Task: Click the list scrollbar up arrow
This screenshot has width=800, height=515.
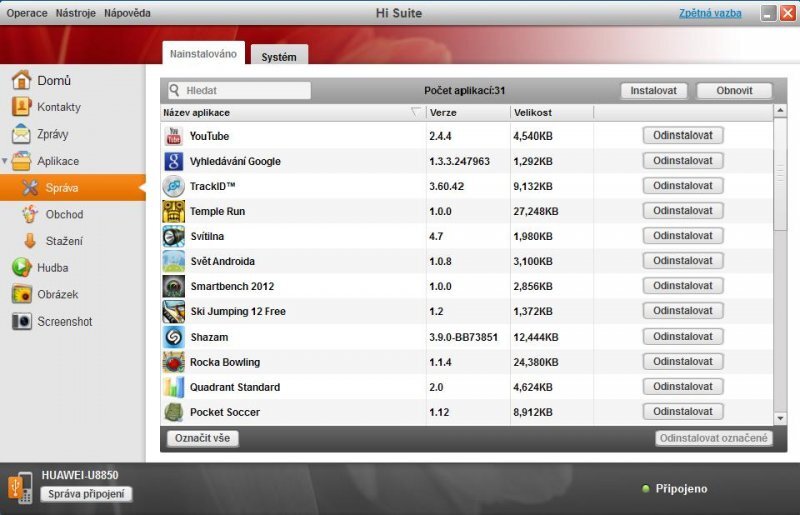Action: pyautogui.click(x=780, y=110)
